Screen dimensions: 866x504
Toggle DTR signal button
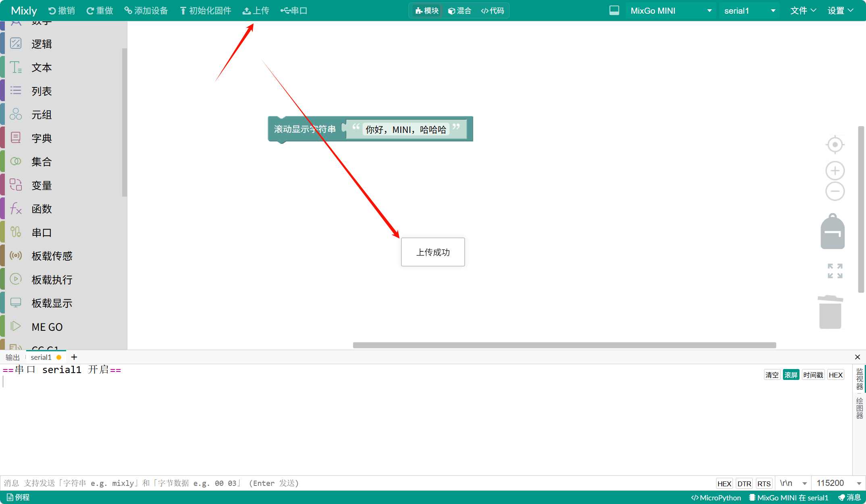744,484
